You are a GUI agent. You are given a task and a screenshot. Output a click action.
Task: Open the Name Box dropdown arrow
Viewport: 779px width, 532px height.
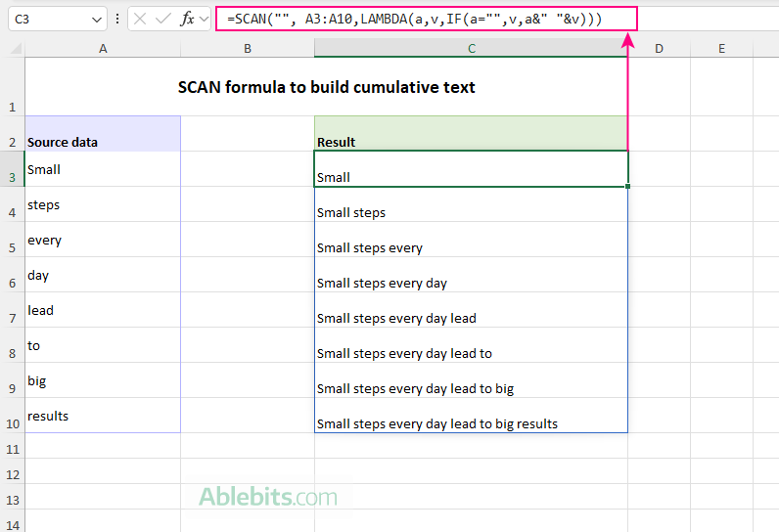tap(96, 20)
